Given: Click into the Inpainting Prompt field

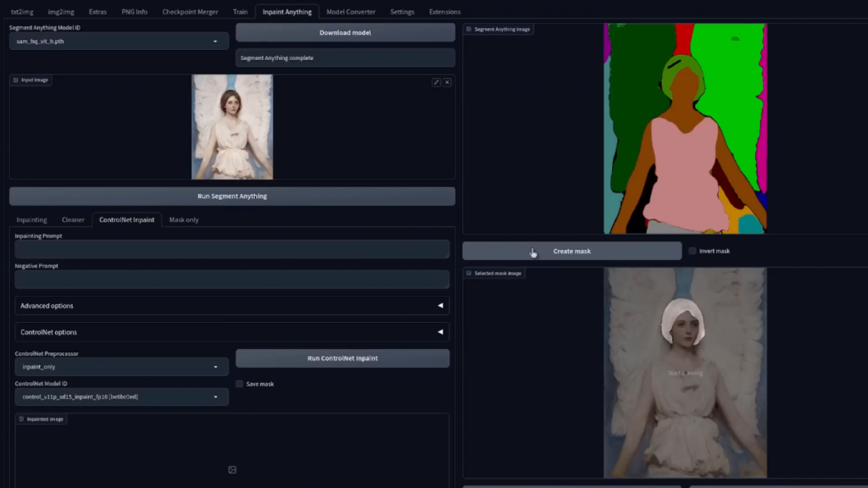Looking at the screenshot, I should click(x=231, y=249).
